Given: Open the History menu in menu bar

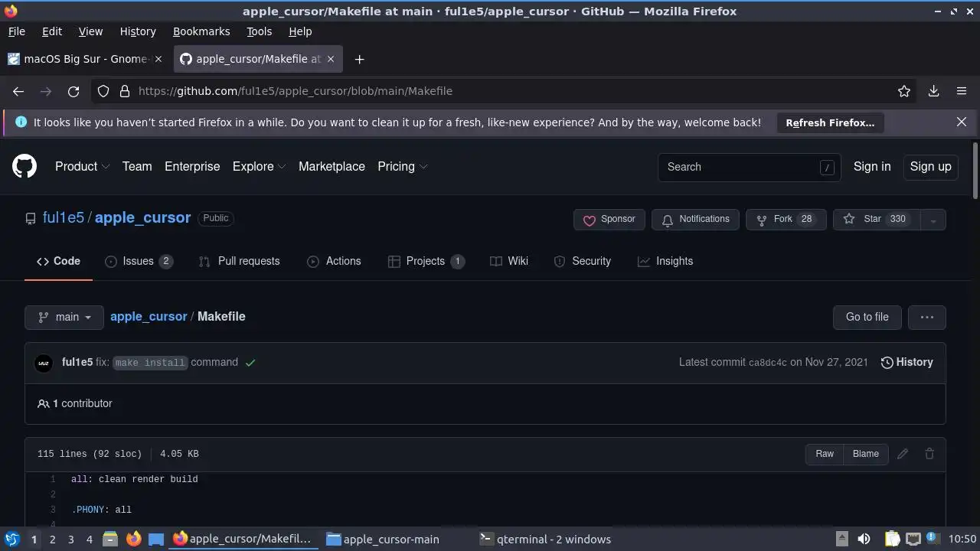Looking at the screenshot, I should [138, 31].
